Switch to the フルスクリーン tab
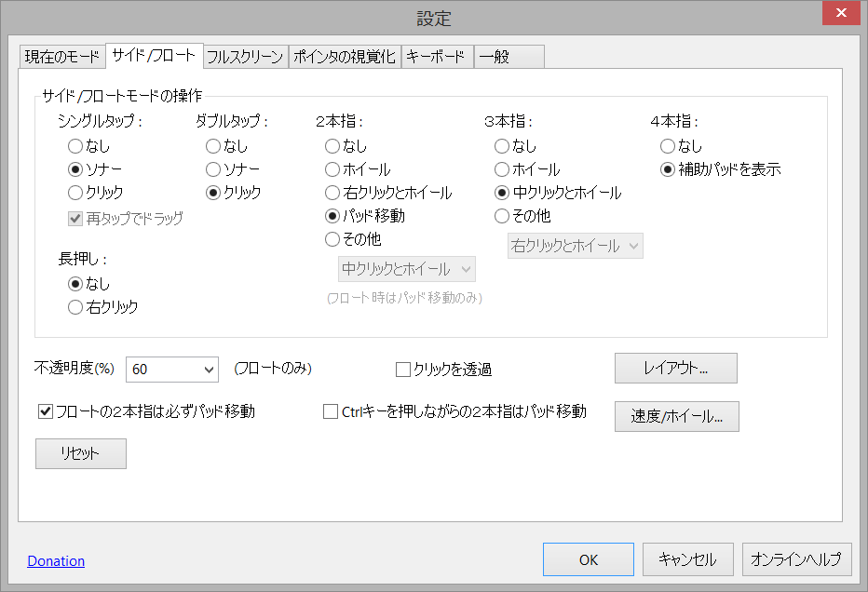The height and width of the screenshot is (592, 868). pyautogui.click(x=246, y=56)
